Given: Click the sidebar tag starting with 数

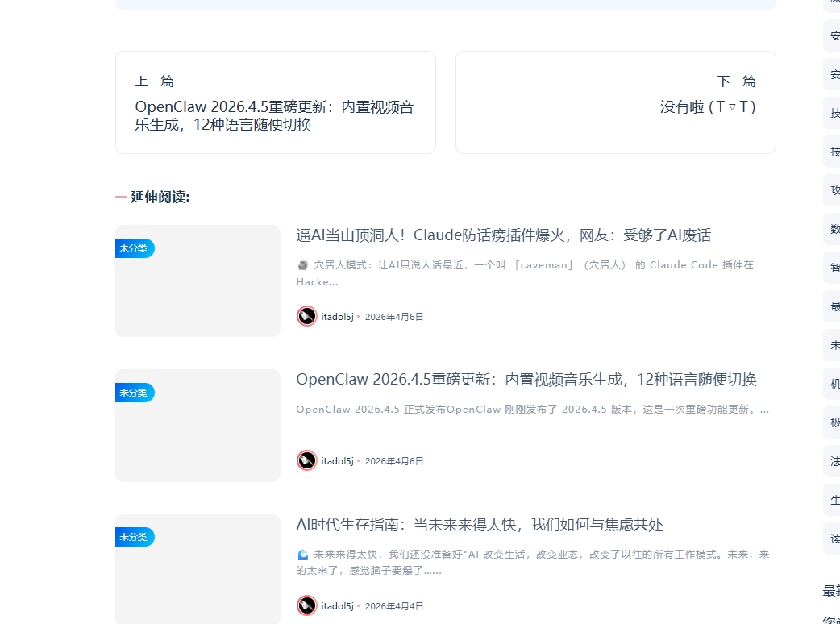Looking at the screenshot, I should (834, 229).
